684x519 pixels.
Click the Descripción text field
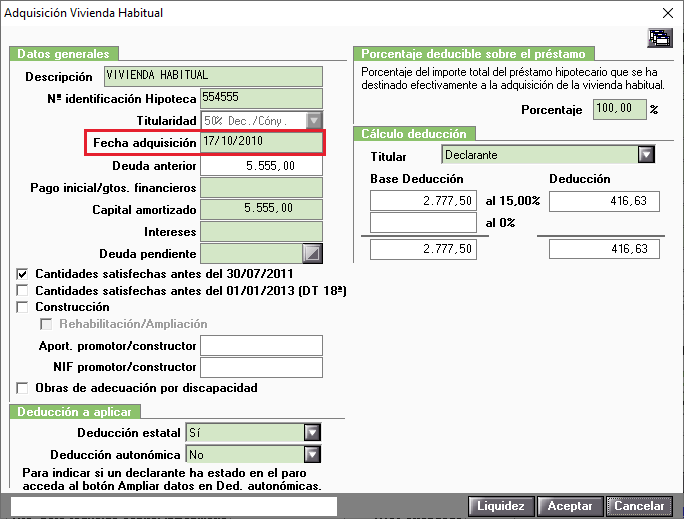tap(213, 76)
